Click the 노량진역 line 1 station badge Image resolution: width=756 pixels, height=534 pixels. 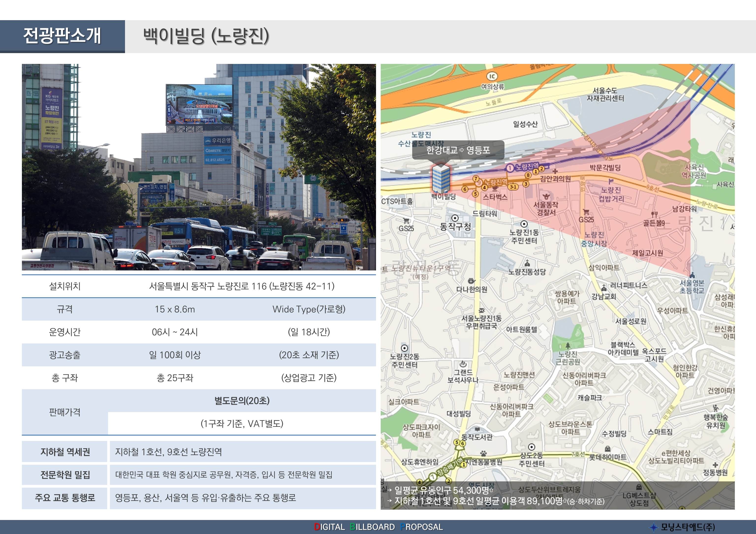510,168
